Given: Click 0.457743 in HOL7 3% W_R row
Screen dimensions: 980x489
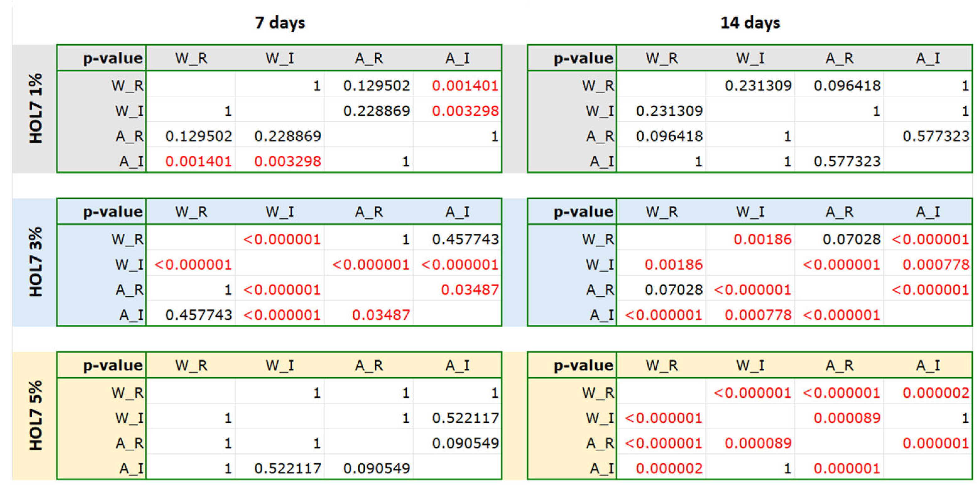Looking at the screenshot, I should pos(465,239).
